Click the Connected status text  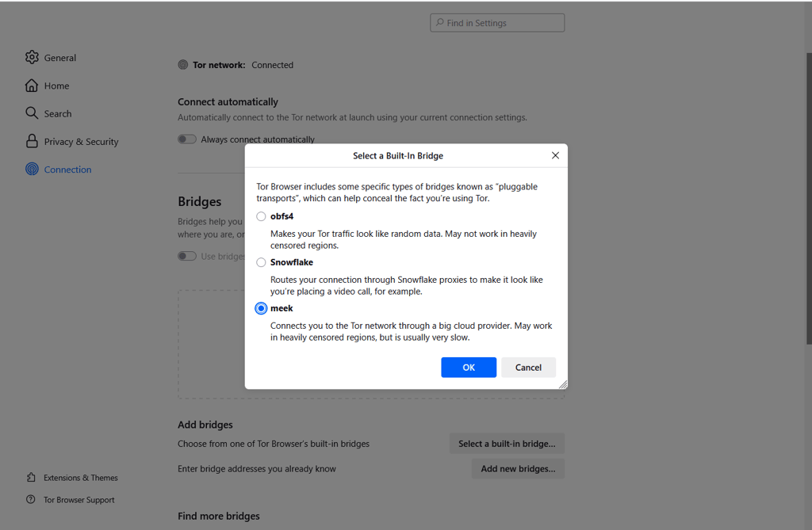pyautogui.click(x=273, y=65)
